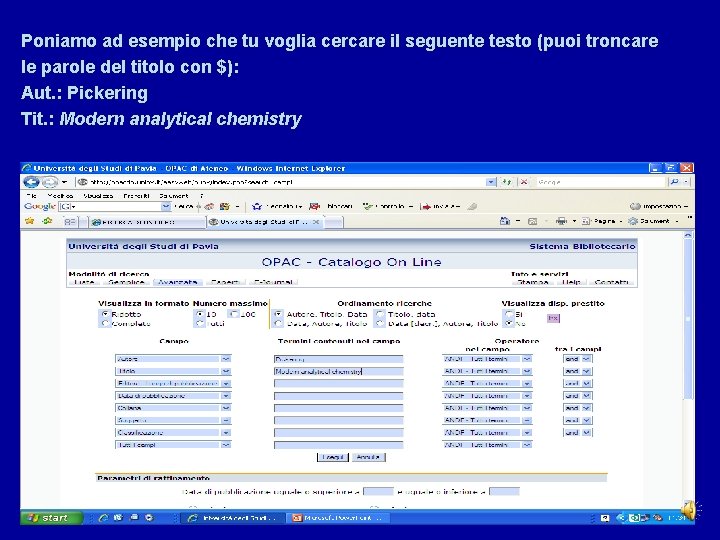Click the Stampa link
720x540 pixels.
tap(533, 281)
